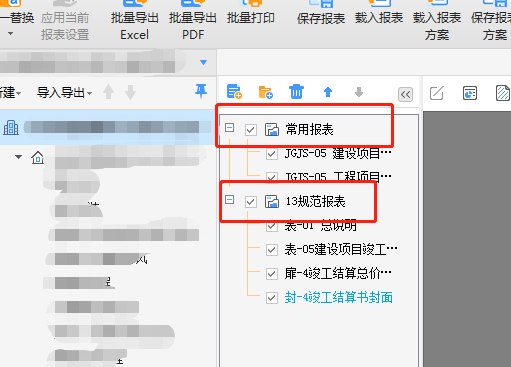Click the 批量导出 Excel button
The width and height of the screenshot is (511, 367).
135,21
